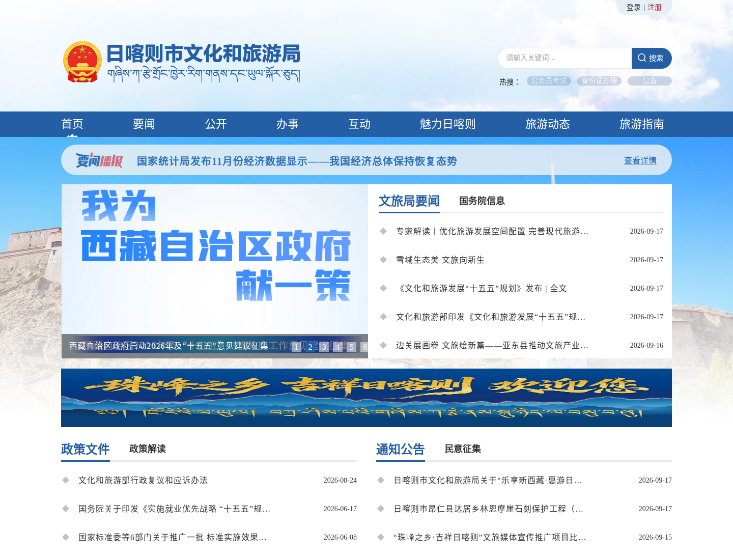The image size is (733, 560).
Task: Click 查看详情 link in news ticker
Action: click(640, 160)
